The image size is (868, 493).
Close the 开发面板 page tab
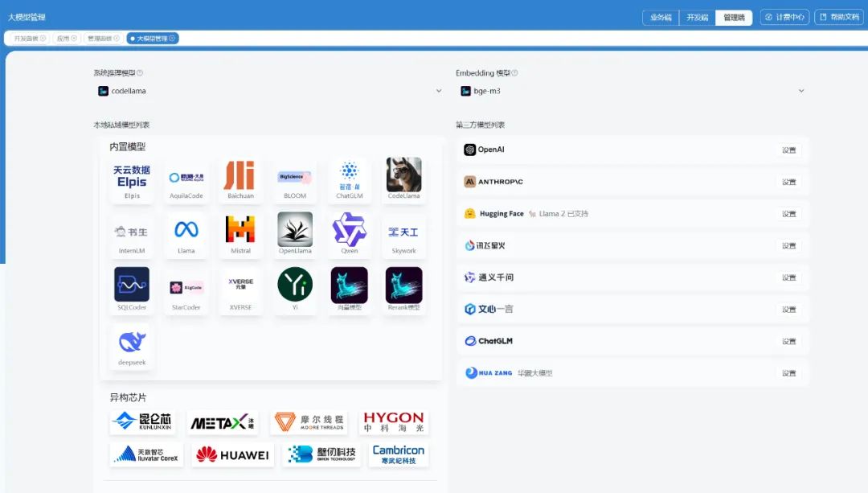(43, 39)
